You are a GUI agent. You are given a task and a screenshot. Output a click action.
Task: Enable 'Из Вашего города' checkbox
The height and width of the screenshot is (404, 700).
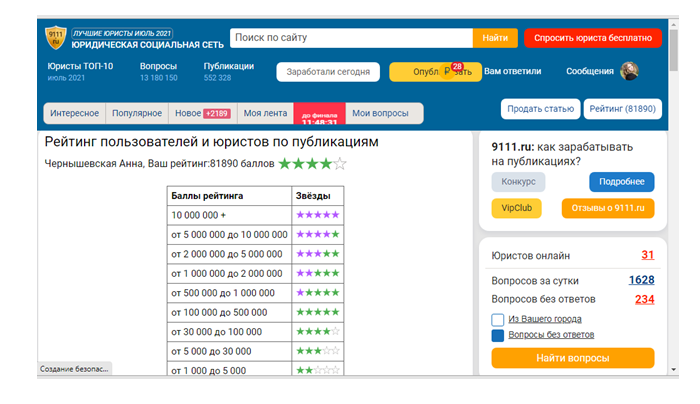pyautogui.click(x=498, y=319)
